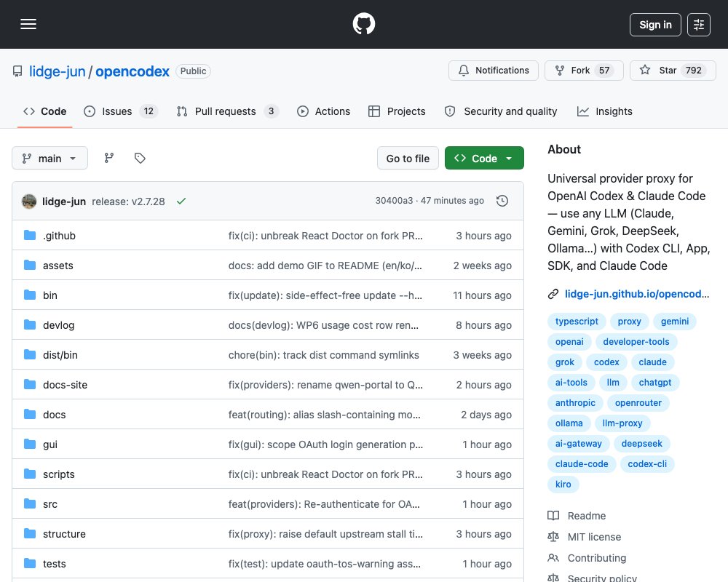Open the Insights tab
Image resolution: width=728 pixels, height=582 pixels.
point(604,111)
